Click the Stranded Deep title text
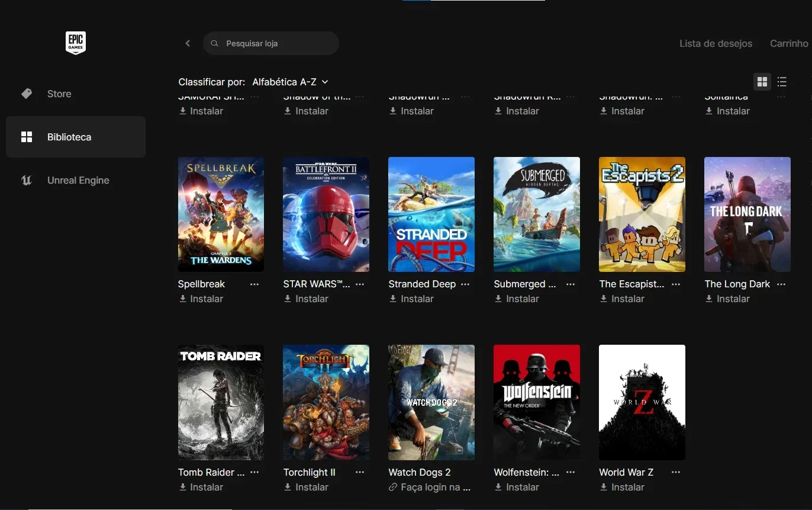The width and height of the screenshot is (812, 510). (x=422, y=284)
